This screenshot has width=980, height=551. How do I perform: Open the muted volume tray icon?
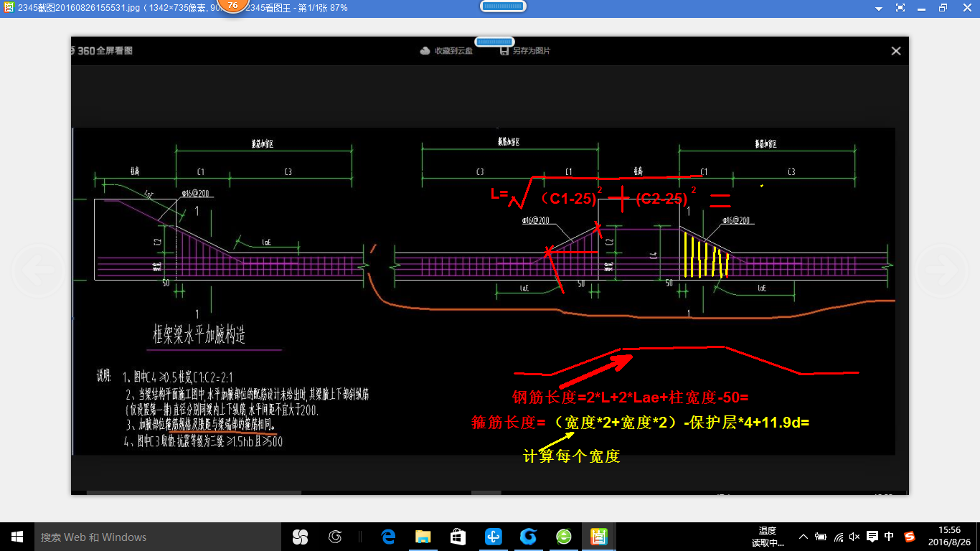point(854,537)
